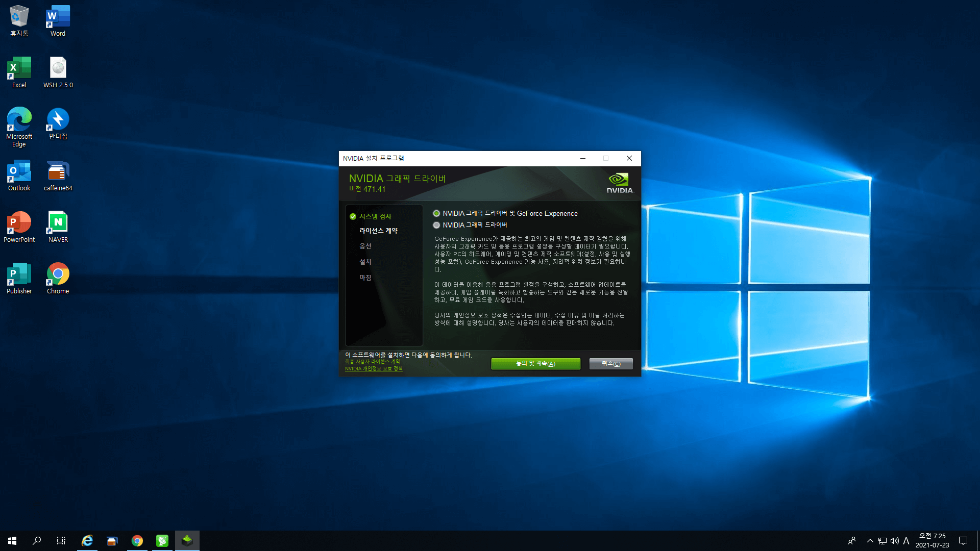This screenshot has width=980, height=551.
Task: Select the 마침 step in sidebar
Action: [x=365, y=278]
